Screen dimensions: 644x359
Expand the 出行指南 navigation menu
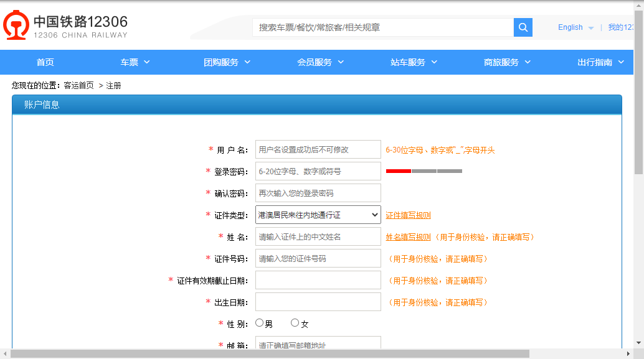pos(599,62)
